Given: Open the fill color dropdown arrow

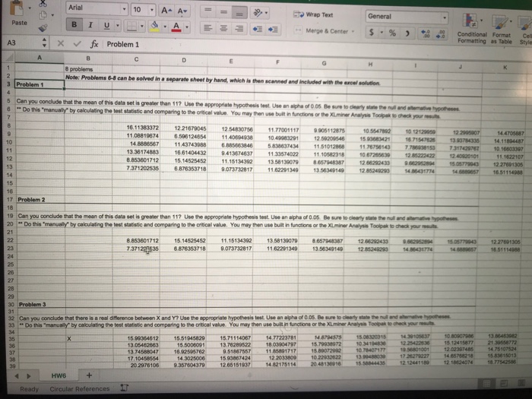Looking at the screenshot, I should (x=165, y=27).
